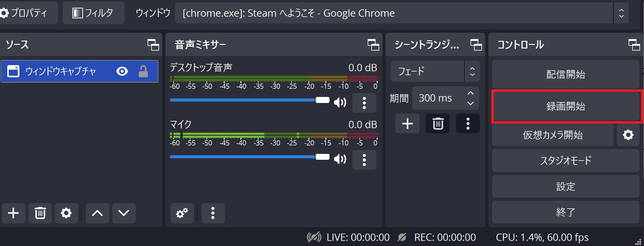Open マイク options three-dot menu
The width and height of the screenshot is (644, 246).
click(364, 160)
